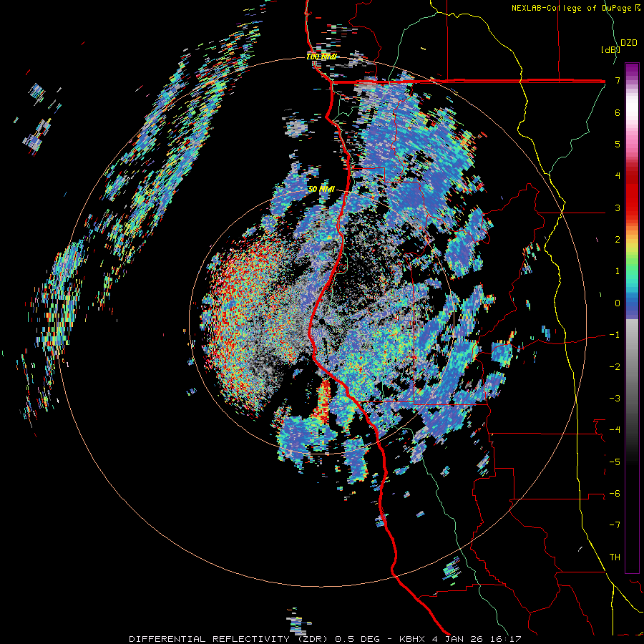This screenshot has width=644, height=644.
Task: Click the [dB] unit label
Action: [x=610, y=49]
